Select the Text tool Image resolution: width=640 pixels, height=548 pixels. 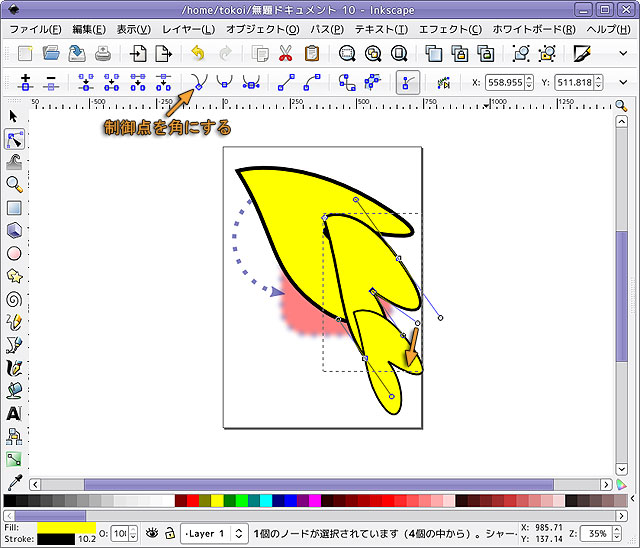pyautogui.click(x=14, y=413)
